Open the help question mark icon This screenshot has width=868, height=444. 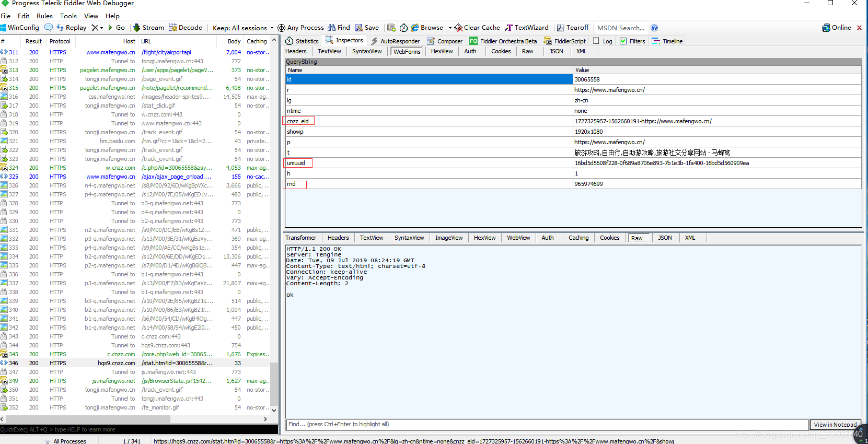tap(654, 28)
